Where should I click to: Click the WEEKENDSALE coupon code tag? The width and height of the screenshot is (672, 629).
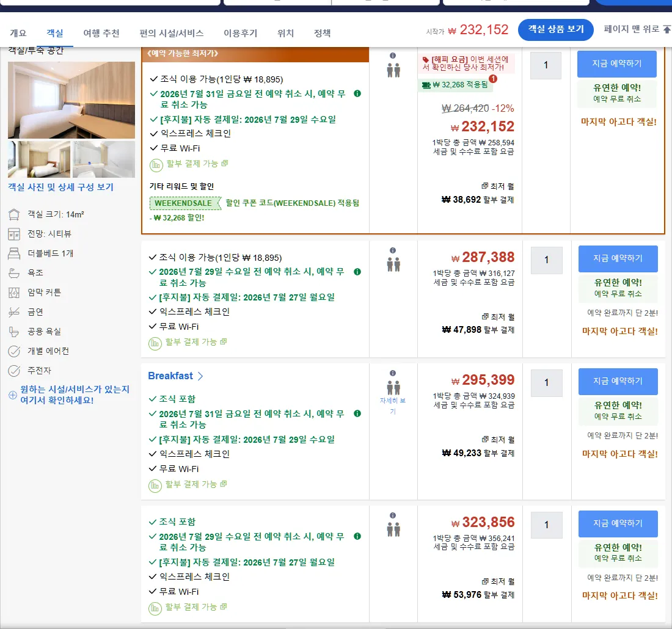tap(184, 203)
